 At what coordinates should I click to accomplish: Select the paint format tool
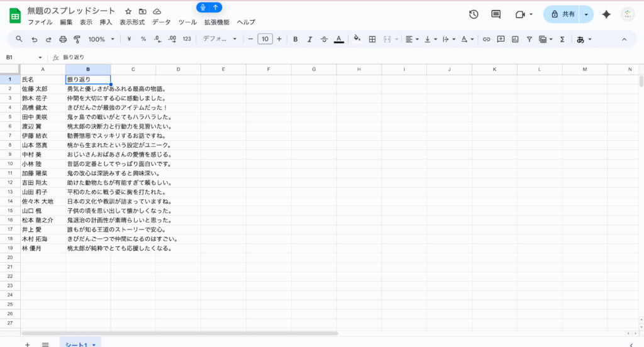[77, 39]
